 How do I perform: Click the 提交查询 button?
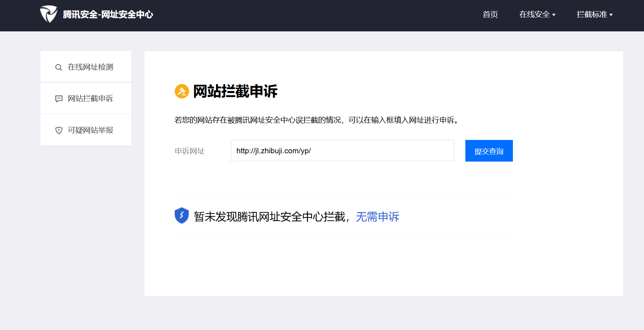489,151
